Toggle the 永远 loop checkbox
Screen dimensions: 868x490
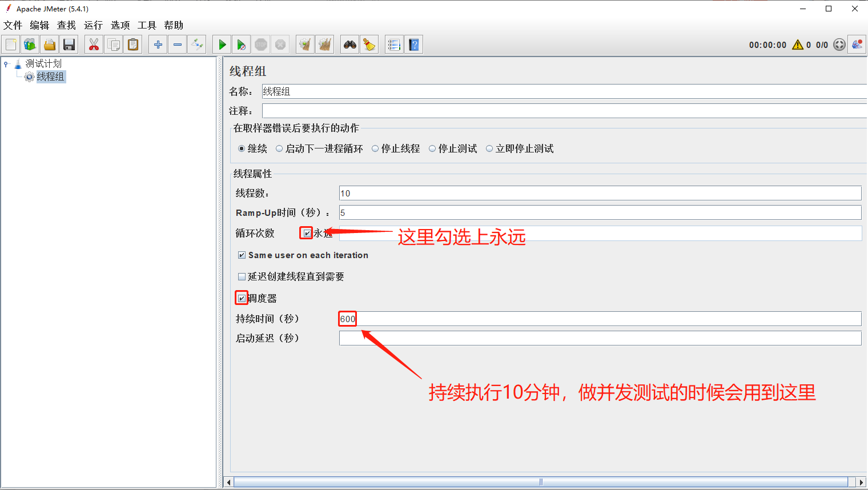pyautogui.click(x=307, y=233)
